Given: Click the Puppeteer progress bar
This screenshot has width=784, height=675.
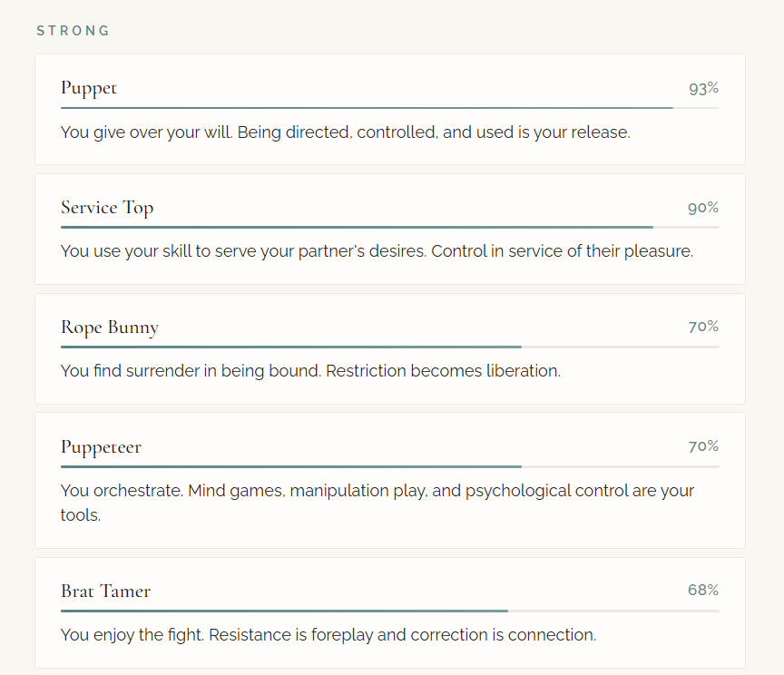Looking at the screenshot, I should (x=390, y=466).
